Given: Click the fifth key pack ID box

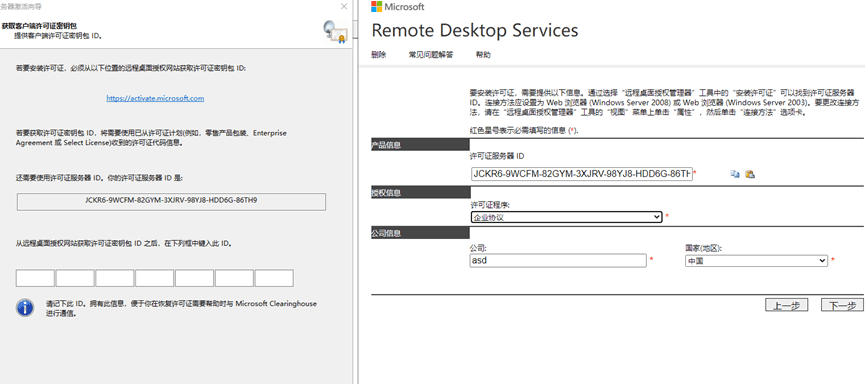Looking at the screenshot, I should (194, 278).
